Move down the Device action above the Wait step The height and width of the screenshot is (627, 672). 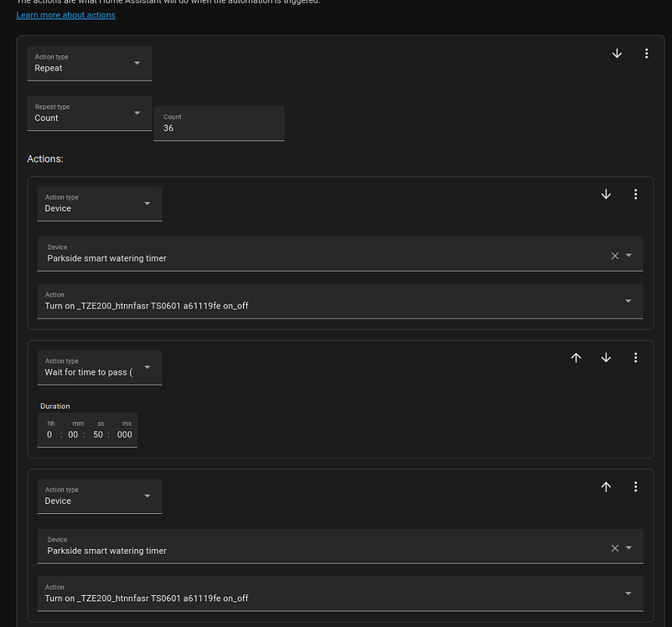[x=606, y=194]
